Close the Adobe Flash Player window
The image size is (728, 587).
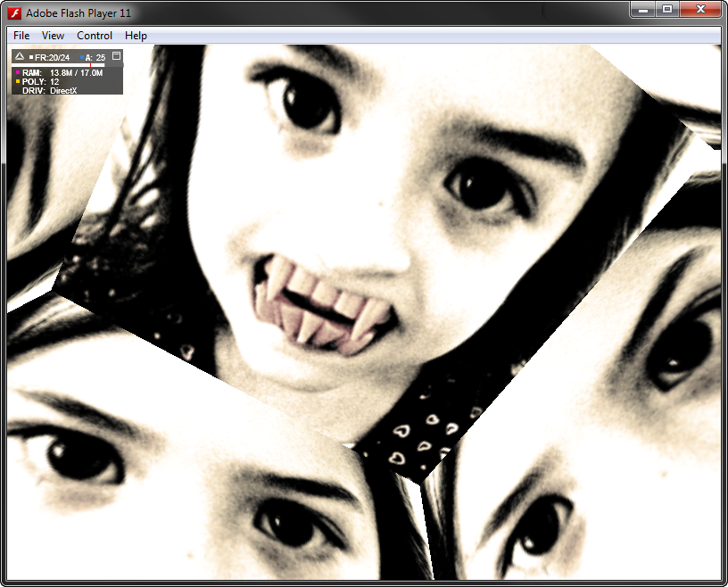click(700, 9)
